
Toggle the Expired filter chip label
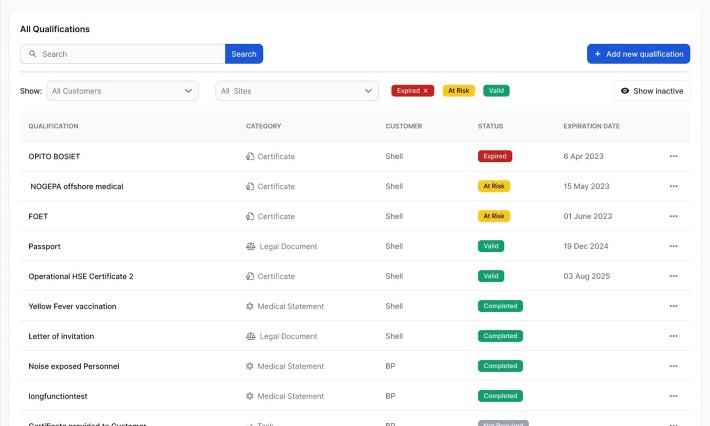point(408,91)
